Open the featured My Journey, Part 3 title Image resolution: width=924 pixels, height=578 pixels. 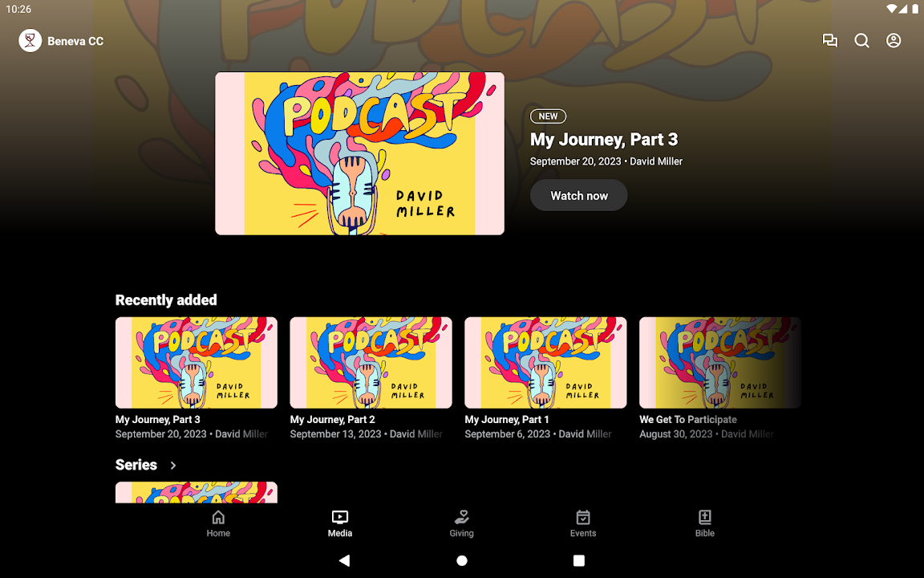(604, 140)
